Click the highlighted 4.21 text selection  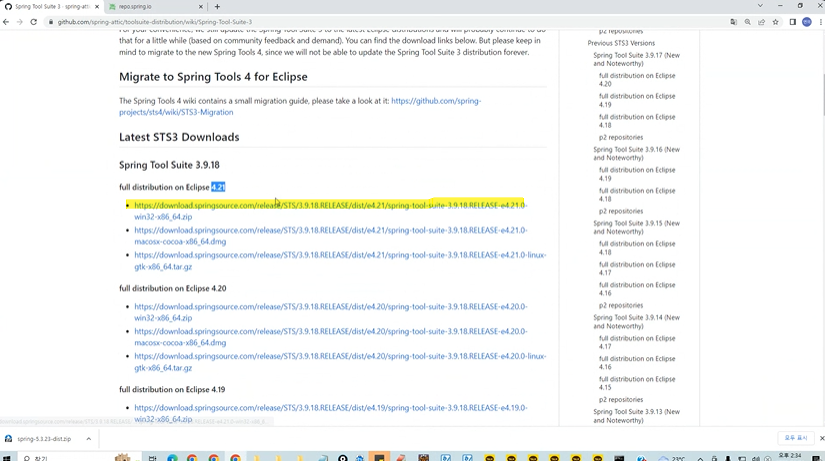pos(218,187)
